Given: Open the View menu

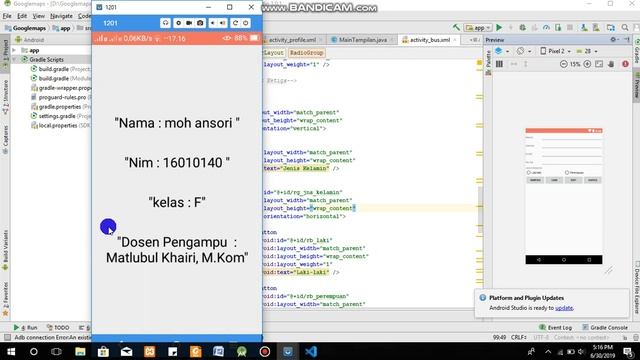Looking at the screenshot, I should (x=38, y=16).
